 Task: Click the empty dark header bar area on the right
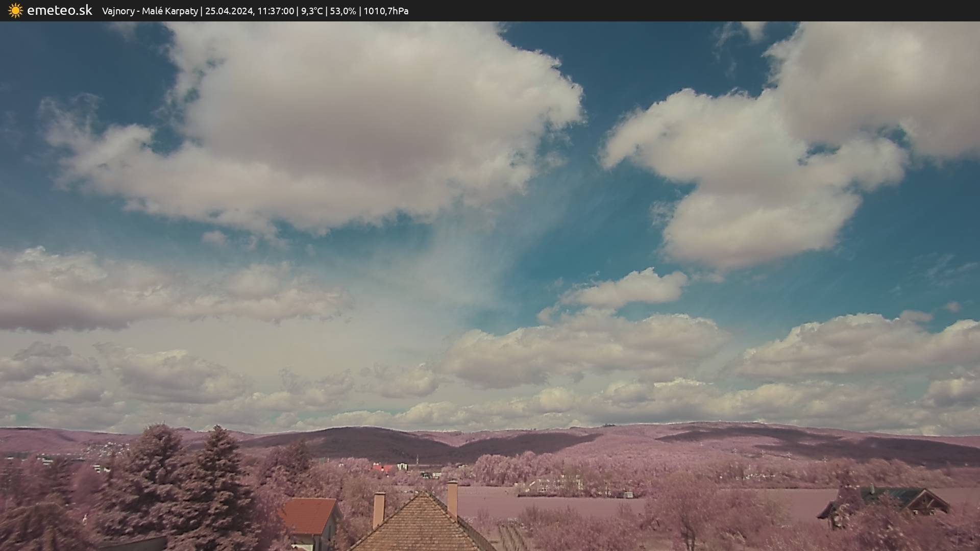715,11
